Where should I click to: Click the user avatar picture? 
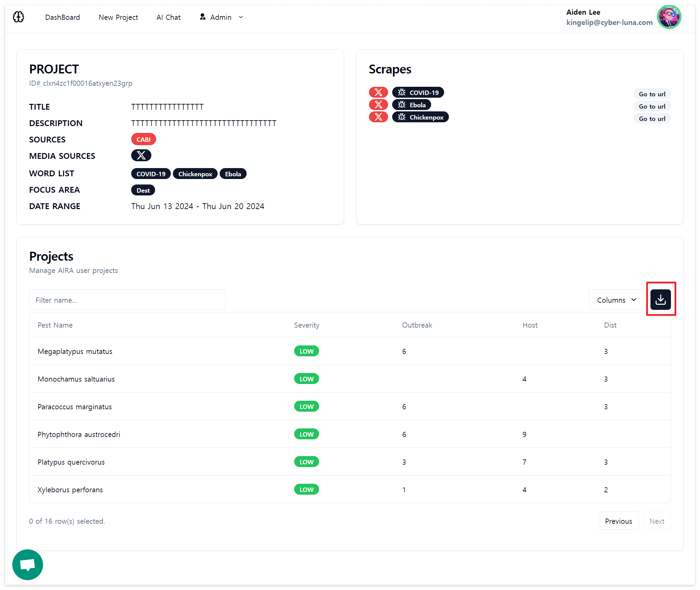tap(669, 17)
